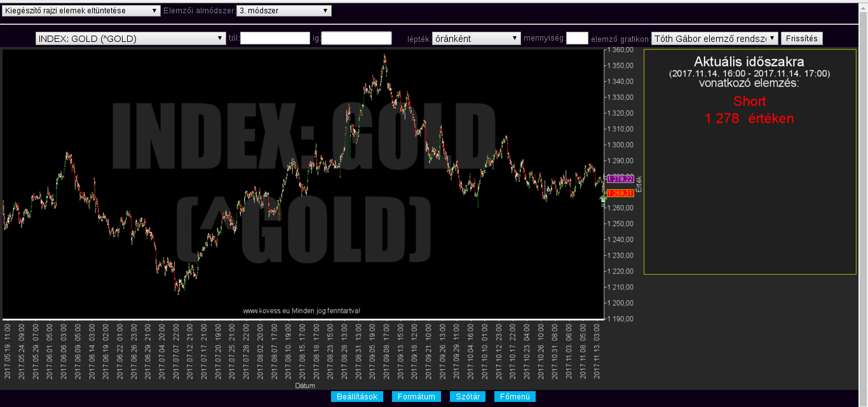Open the Formátum menu button
Viewport: 868px width, 407px height.
[x=416, y=397]
